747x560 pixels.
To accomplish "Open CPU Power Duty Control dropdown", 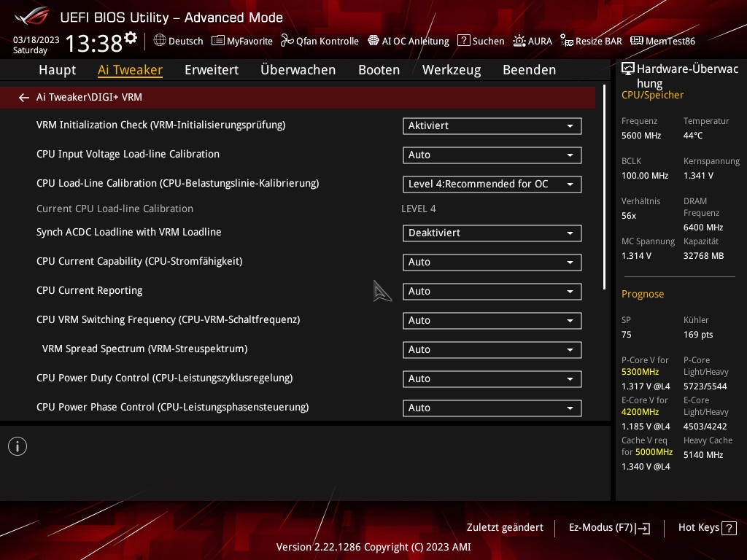I will [492, 378].
